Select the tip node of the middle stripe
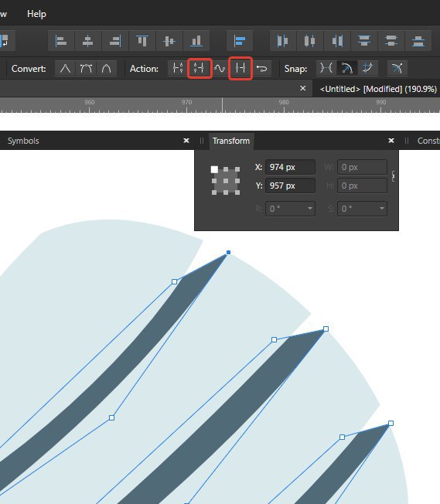This screenshot has height=504, width=440. (x=326, y=329)
